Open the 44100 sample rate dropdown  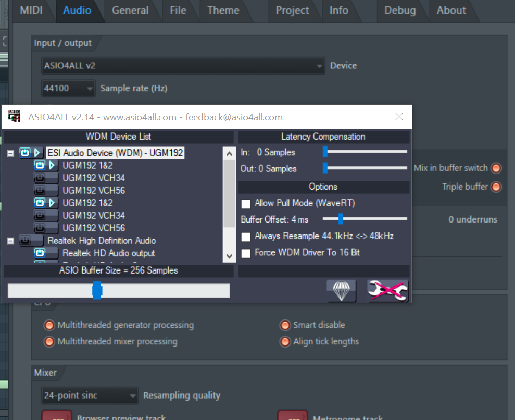point(68,89)
